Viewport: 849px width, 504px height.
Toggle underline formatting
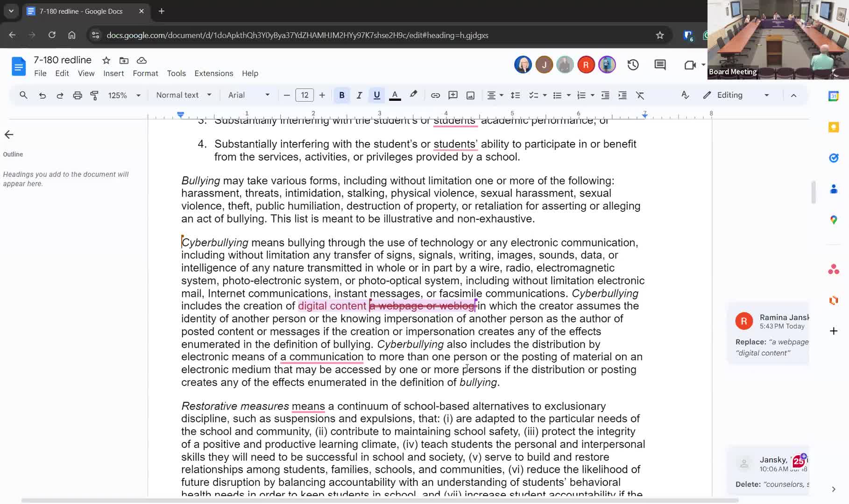376,95
